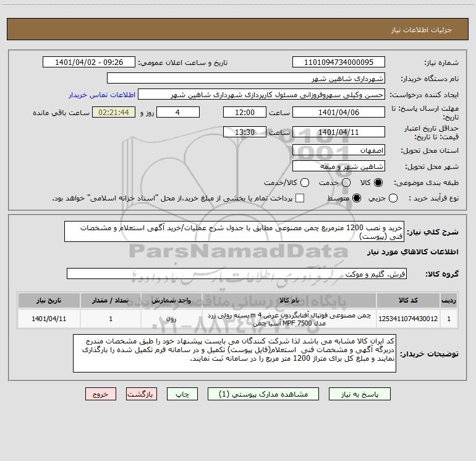Choose the جزیی purchase type radio
The height and width of the screenshot is (461, 476).
(393, 198)
